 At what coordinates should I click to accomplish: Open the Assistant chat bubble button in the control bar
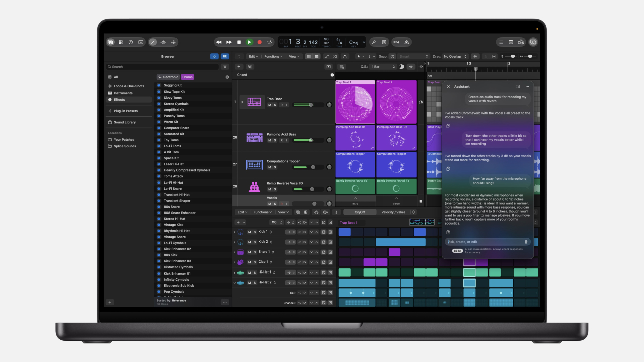533,42
